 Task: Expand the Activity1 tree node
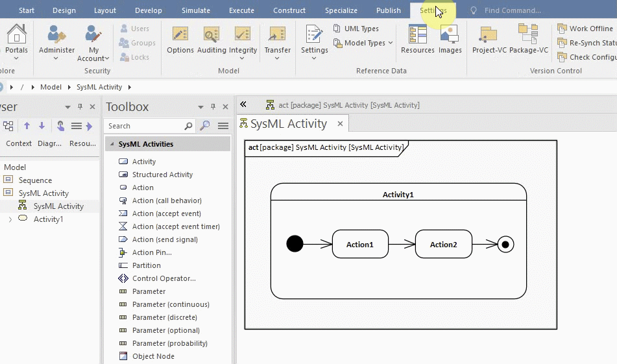click(x=10, y=219)
